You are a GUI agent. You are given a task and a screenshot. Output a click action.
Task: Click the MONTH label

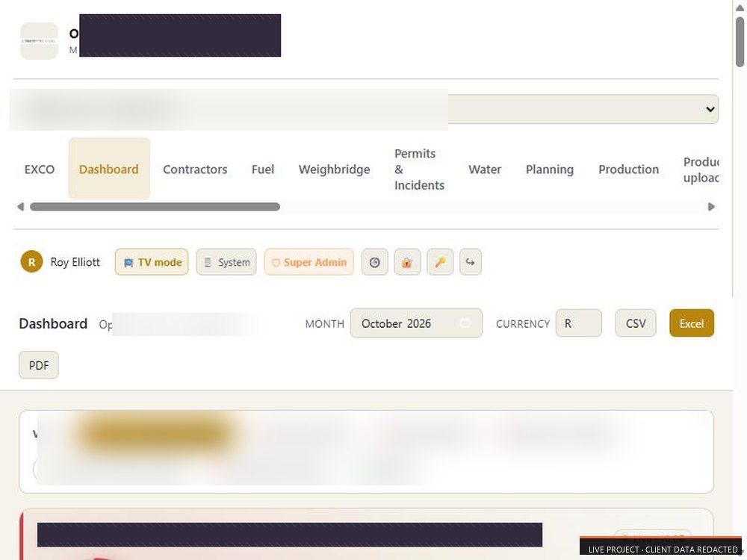(x=324, y=324)
